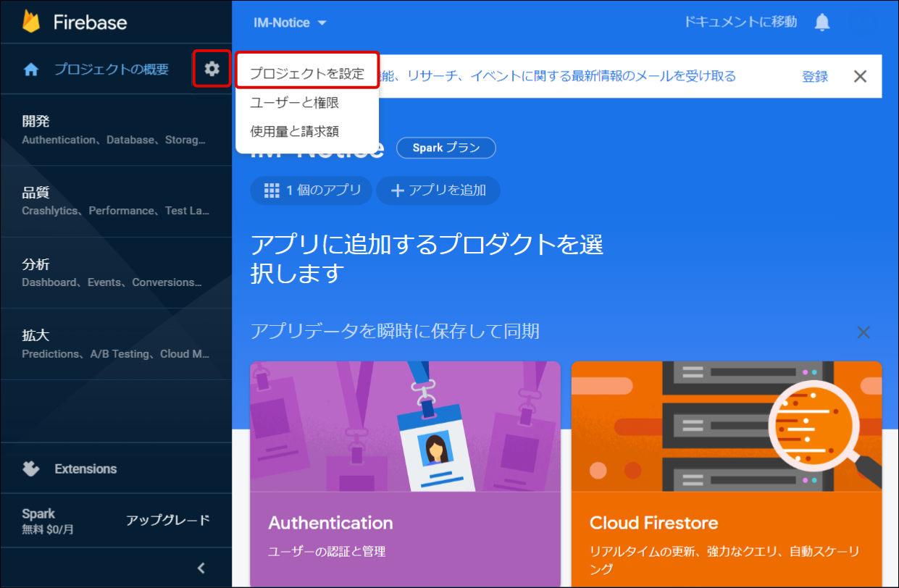899x588 pixels.
Task: Click the Firebase flame logo
Action: (31, 22)
